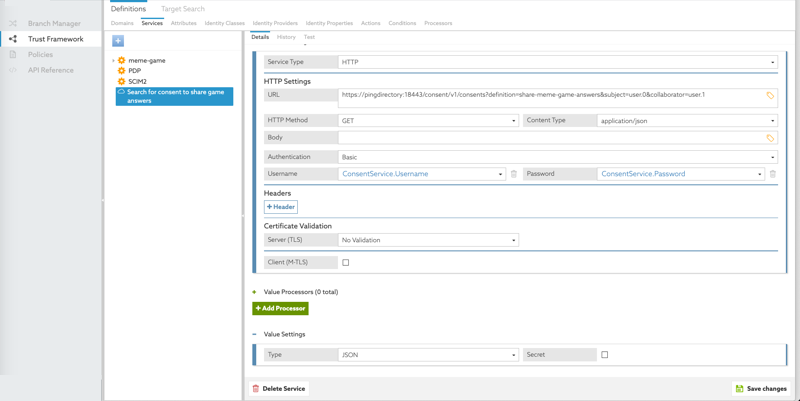800x401 pixels.
Task: Click the SCIM2 service gear icon
Action: 122,82
